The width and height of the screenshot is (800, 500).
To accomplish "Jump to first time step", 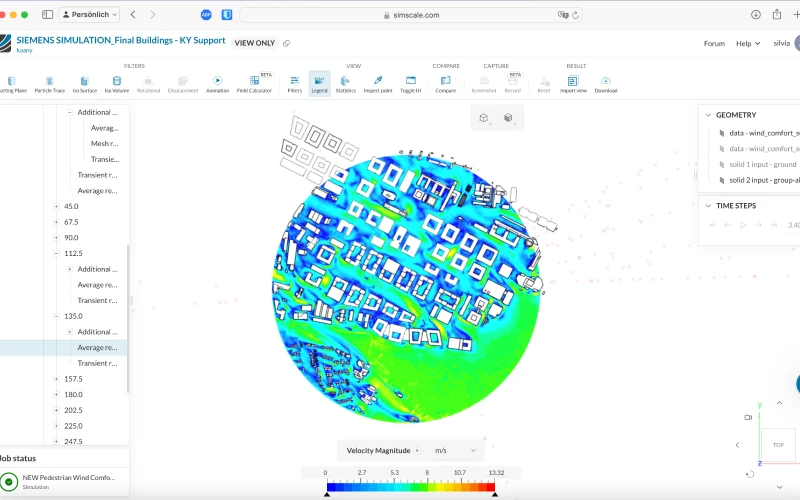I will (x=712, y=225).
